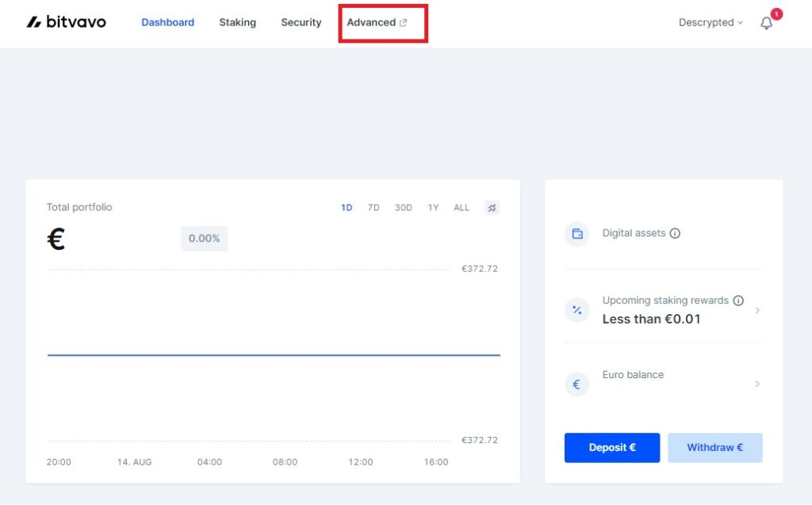Click info icon beside Digital assets
Screen dimensions: 812x505
click(x=675, y=233)
